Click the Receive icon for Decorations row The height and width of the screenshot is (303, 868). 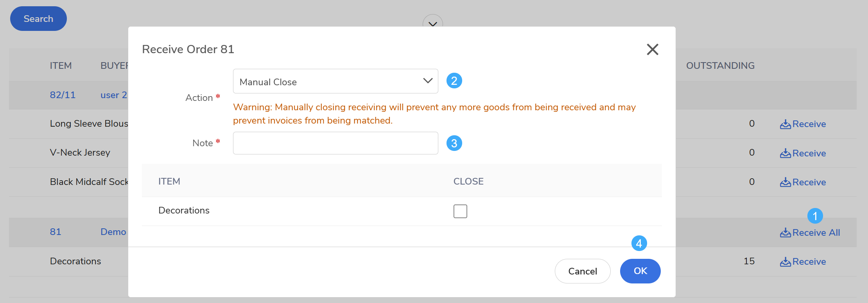point(785,262)
